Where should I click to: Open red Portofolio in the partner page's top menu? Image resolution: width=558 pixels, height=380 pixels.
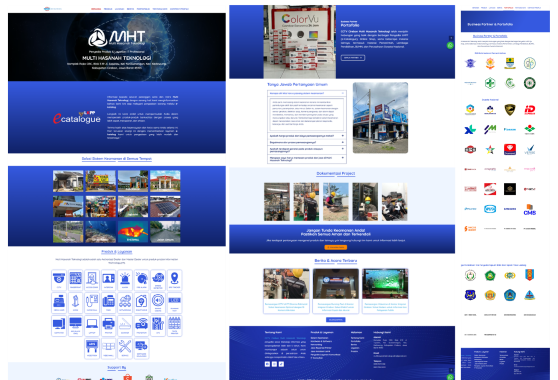[509, 7]
